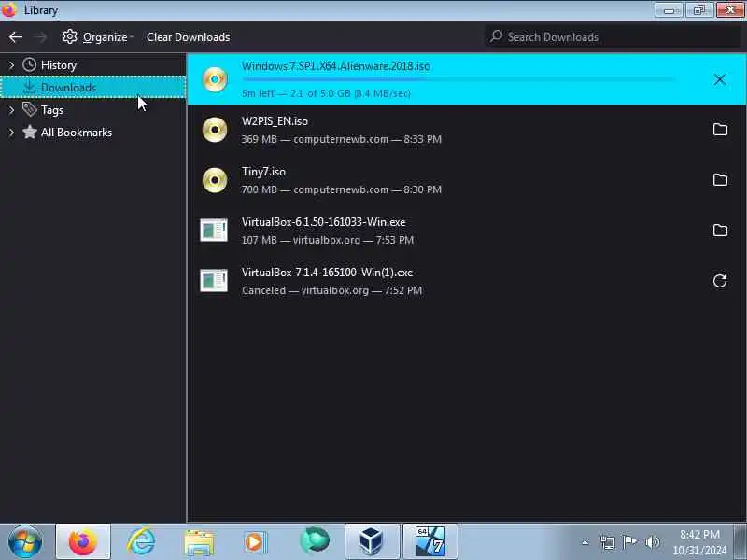
Task: Expand the All Bookmarks node
Action: pyautogui.click(x=11, y=133)
